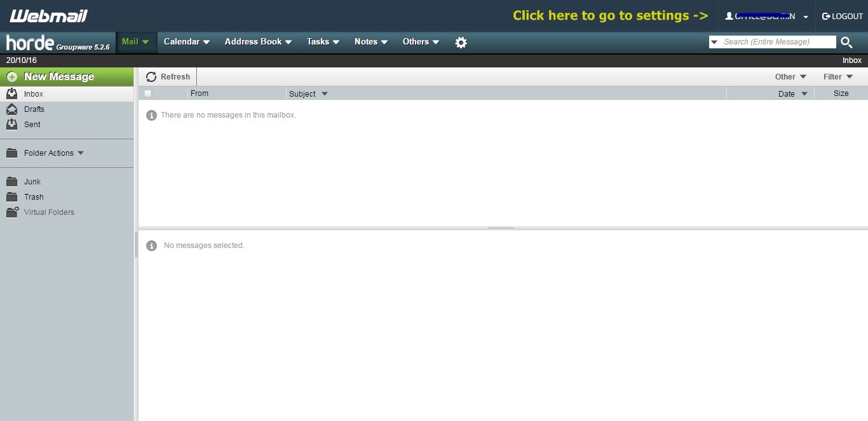Image resolution: width=868 pixels, height=421 pixels.
Task: Click the Virtual Folders icon
Action: coord(12,212)
